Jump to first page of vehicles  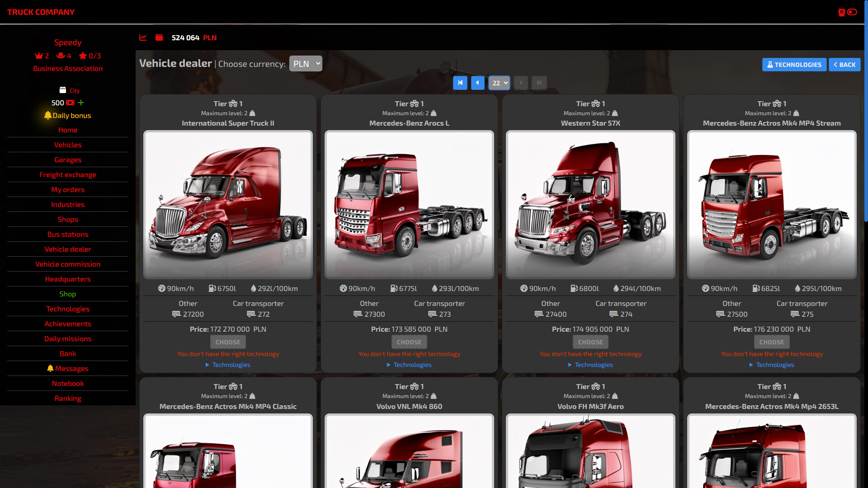460,83
